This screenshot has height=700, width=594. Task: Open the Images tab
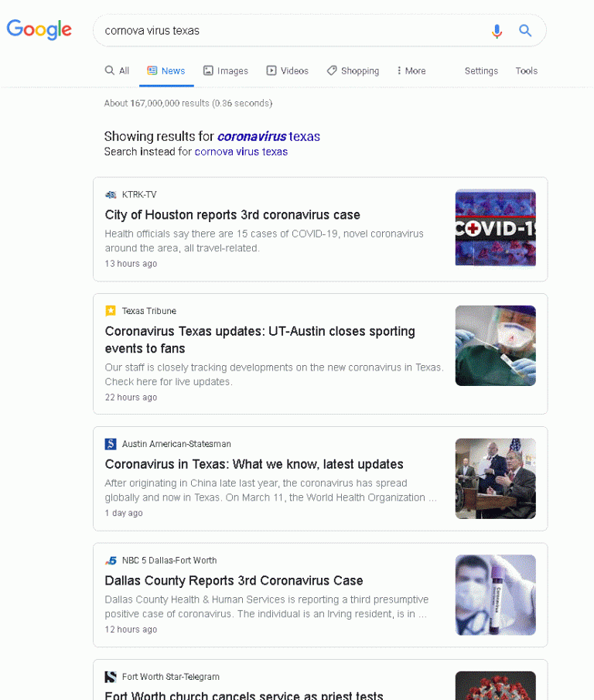pyautogui.click(x=225, y=70)
